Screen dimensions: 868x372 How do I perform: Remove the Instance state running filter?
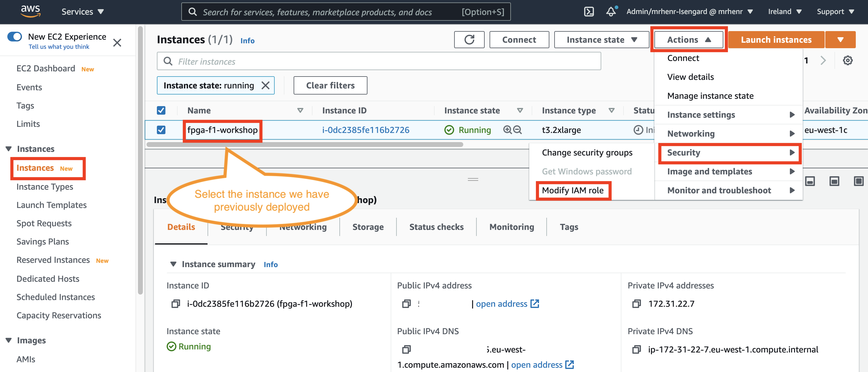(x=266, y=85)
